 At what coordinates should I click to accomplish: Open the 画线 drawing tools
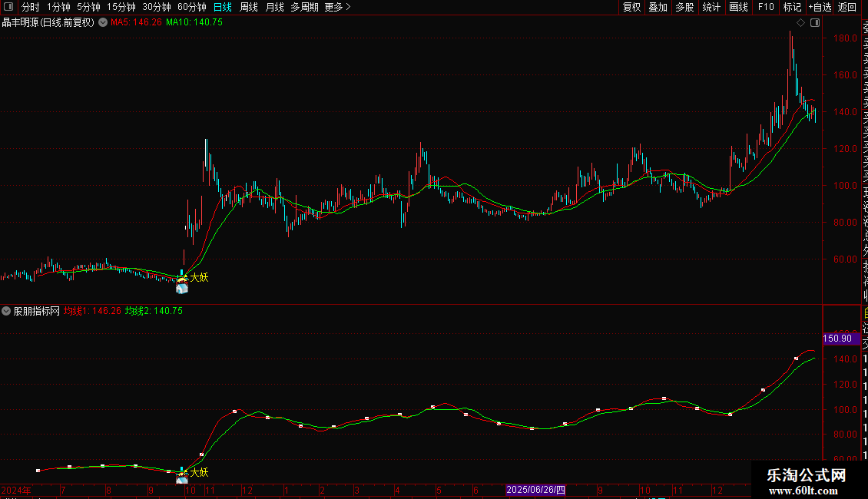(x=738, y=7)
